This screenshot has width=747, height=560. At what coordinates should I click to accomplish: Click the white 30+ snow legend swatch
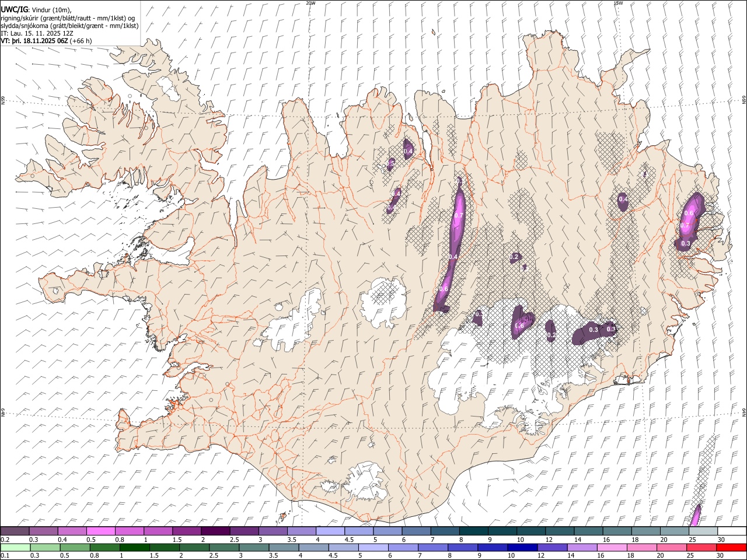point(732,531)
